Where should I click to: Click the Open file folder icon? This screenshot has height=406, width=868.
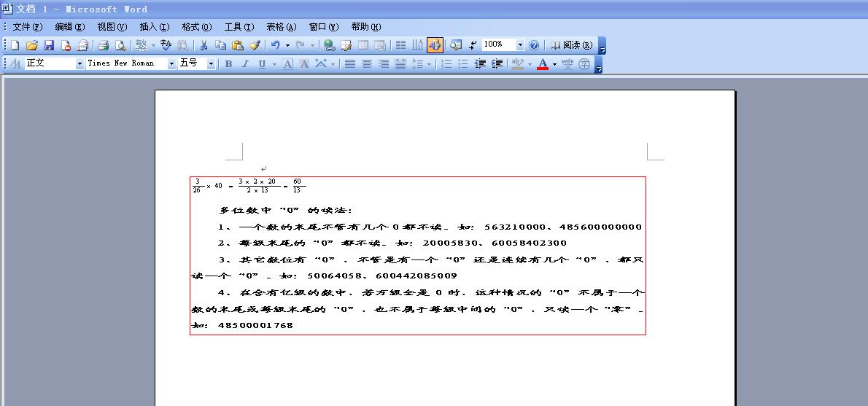[x=32, y=45]
